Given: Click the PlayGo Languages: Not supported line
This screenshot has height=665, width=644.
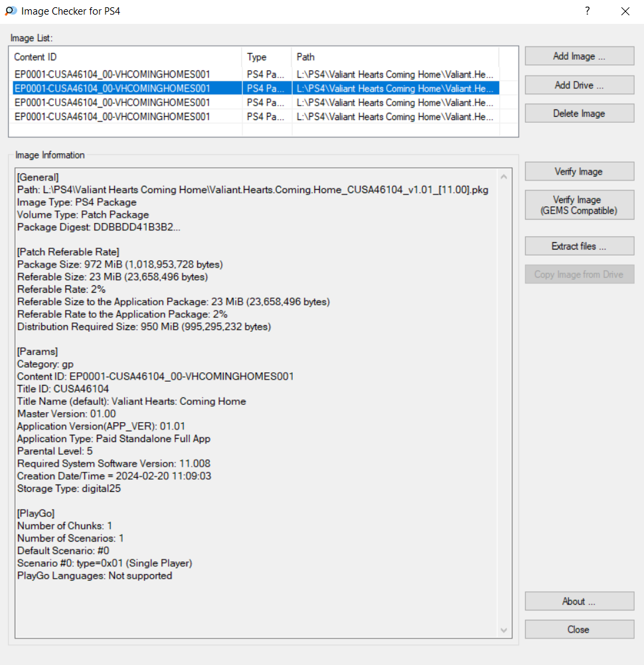Looking at the screenshot, I should tap(94, 575).
